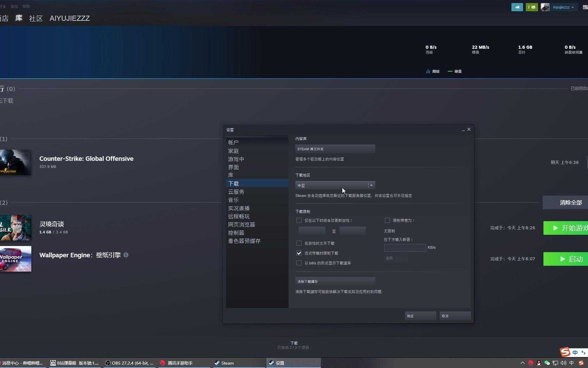Click 清除全部 button in downloads
This screenshot has width=588, height=368.
click(x=565, y=202)
